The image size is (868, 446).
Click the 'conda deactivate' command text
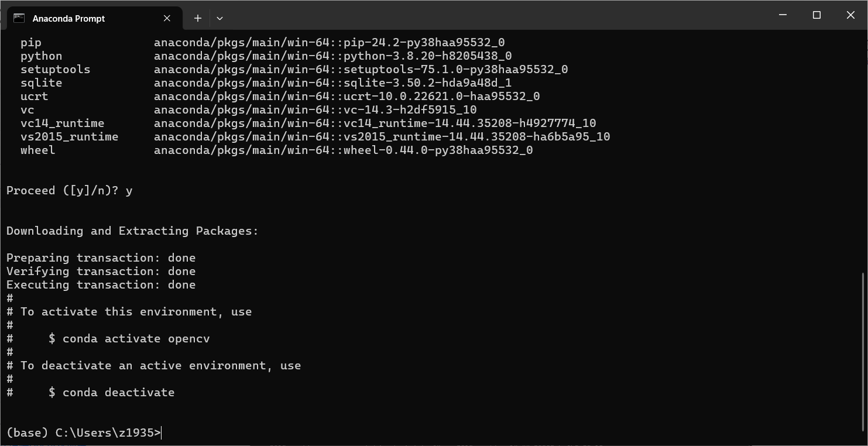tap(118, 392)
